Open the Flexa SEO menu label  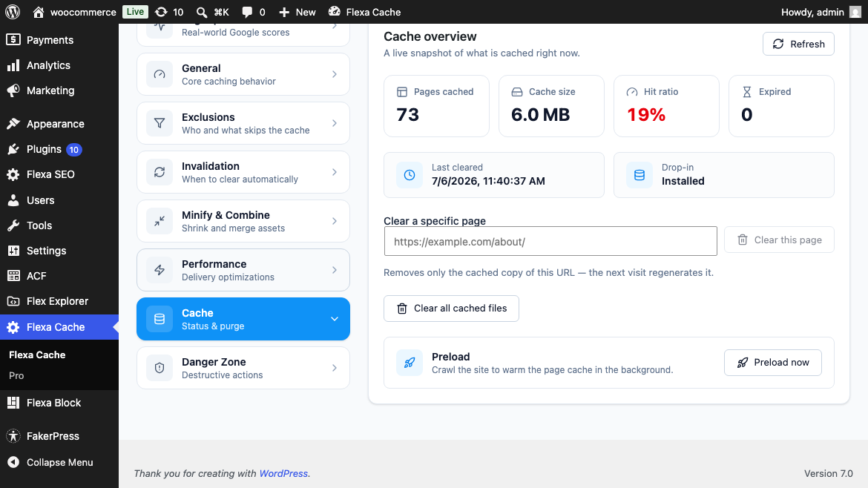(50, 174)
